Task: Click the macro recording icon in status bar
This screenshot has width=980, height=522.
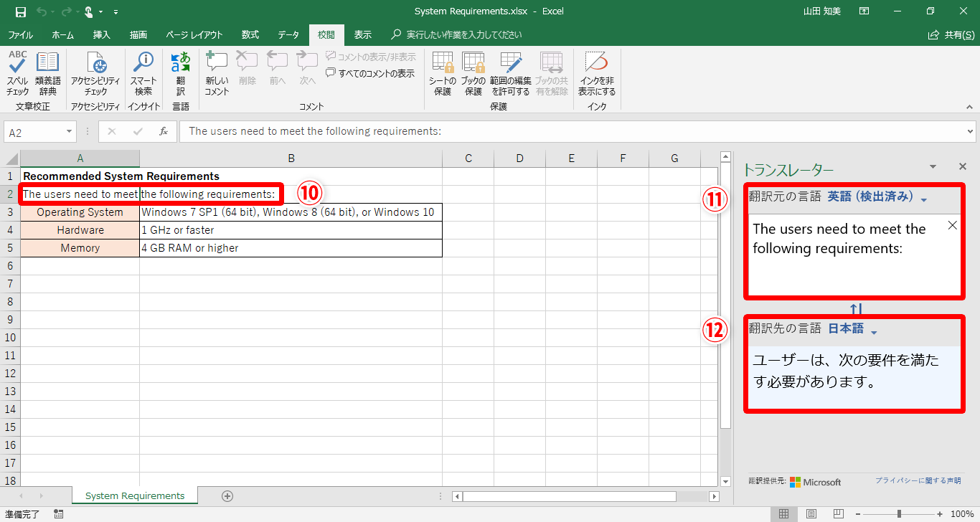Action: click(59, 514)
